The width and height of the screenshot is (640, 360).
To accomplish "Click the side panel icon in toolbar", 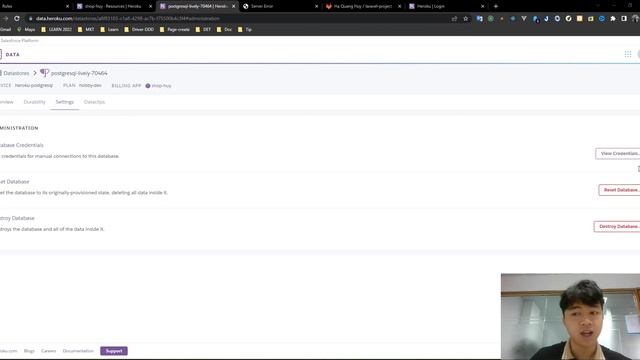I will pos(624,18).
